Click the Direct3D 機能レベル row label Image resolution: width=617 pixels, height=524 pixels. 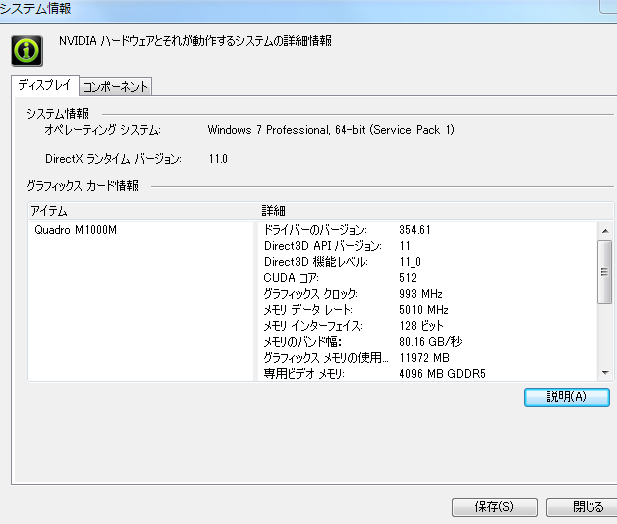coord(316,262)
